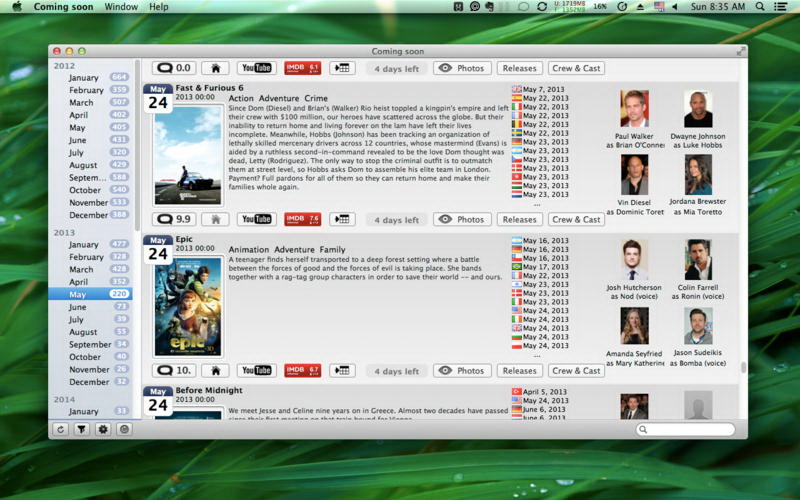
Task: Select June under 2013 in sidebar
Action: 78,307
